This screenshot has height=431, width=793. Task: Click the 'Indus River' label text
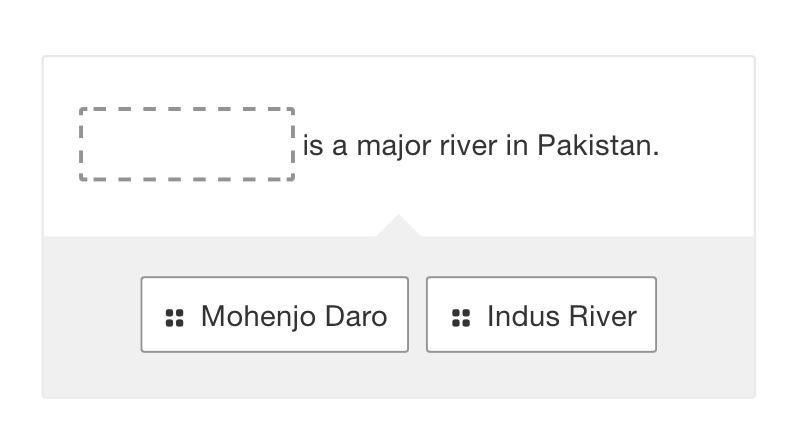561,316
